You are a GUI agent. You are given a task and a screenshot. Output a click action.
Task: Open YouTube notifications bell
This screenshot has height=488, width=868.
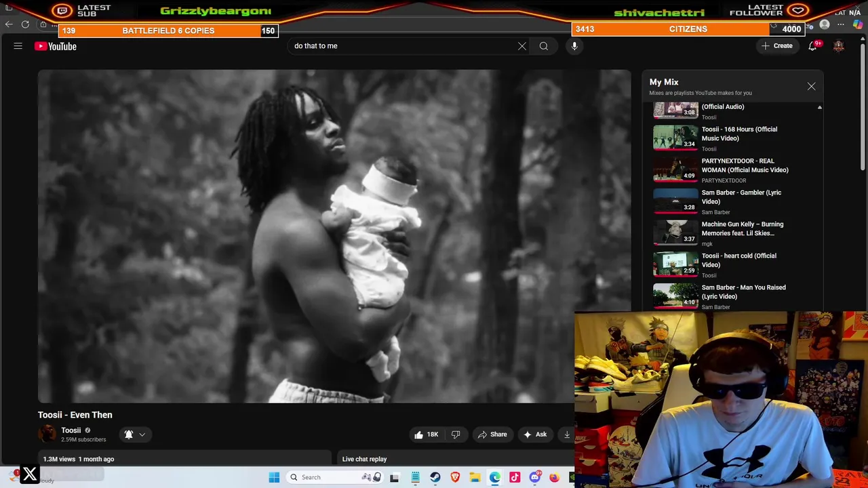812,46
